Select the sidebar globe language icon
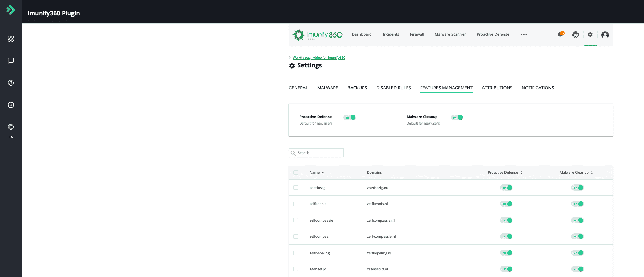Screen dimensions: 644x277 point(11,127)
